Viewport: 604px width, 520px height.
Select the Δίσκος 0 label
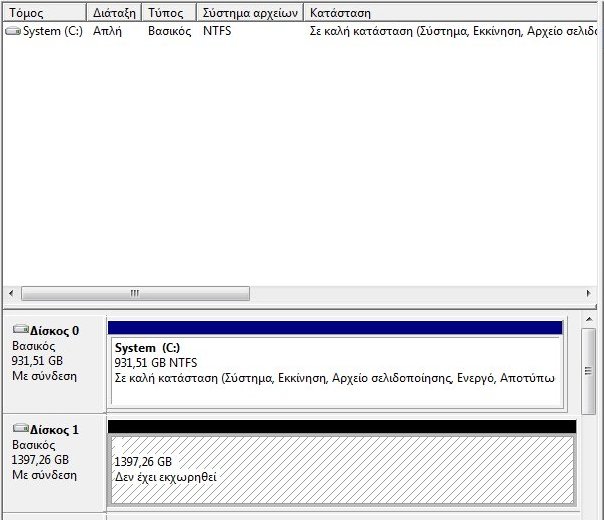(54, 331)
